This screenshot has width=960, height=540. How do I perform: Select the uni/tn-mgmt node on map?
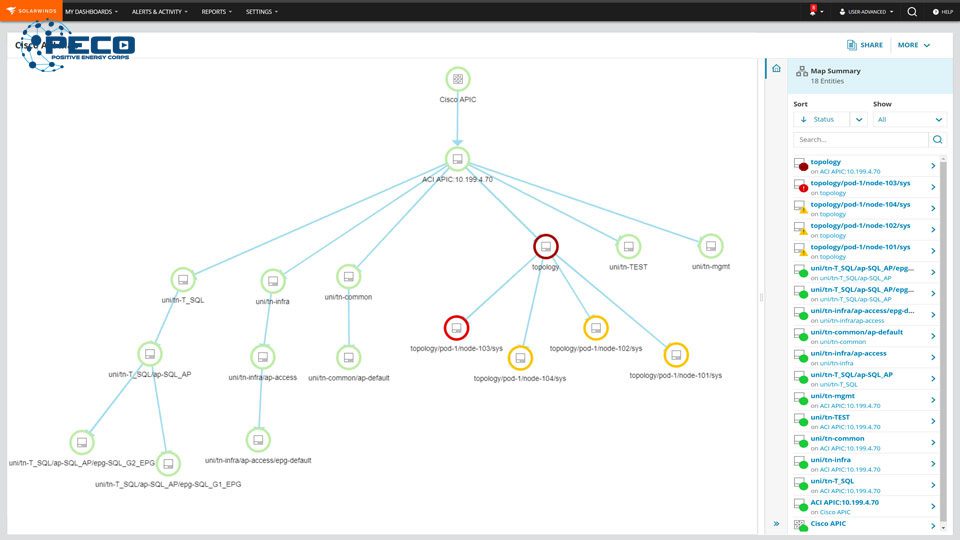tap(711, 246)
